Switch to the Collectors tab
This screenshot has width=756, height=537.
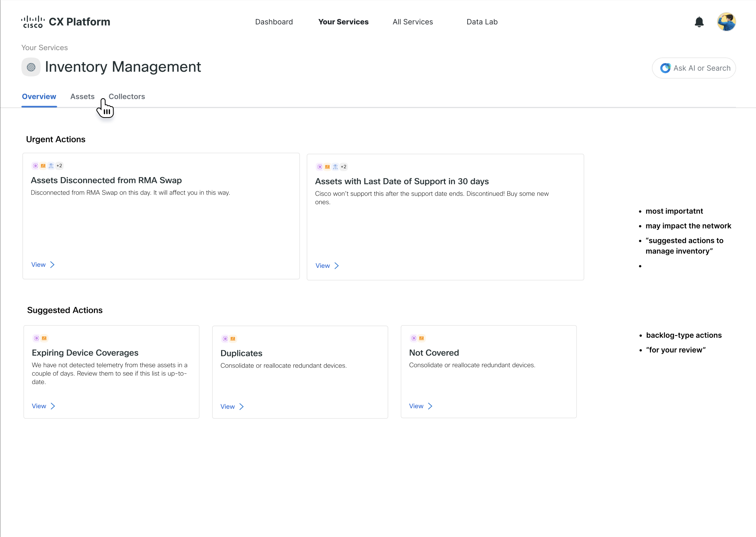[x=126, y=96]
